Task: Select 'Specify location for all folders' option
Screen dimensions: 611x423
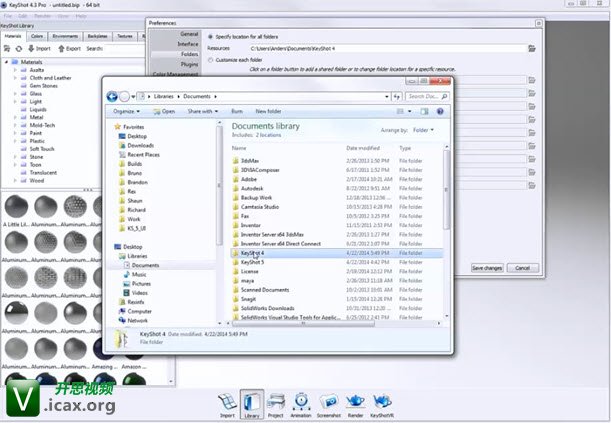Action: click(210, 36)
